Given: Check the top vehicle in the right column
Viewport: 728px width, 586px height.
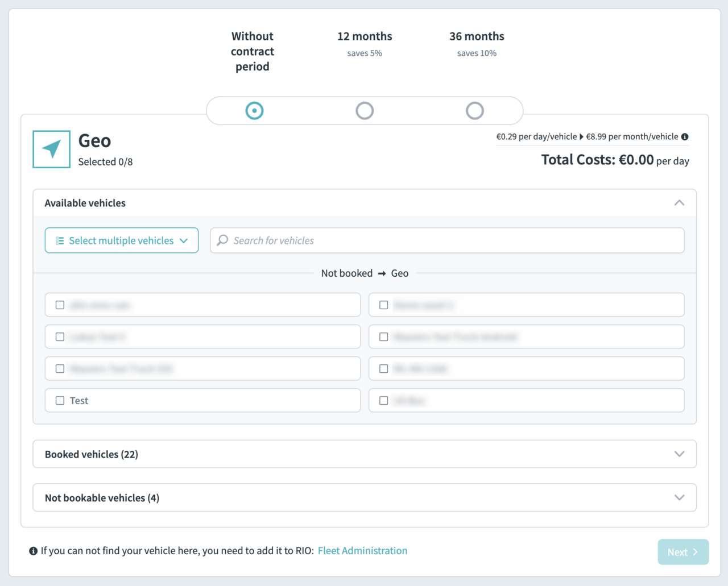Looking at the screenshot, I should [x=383, y=305].
